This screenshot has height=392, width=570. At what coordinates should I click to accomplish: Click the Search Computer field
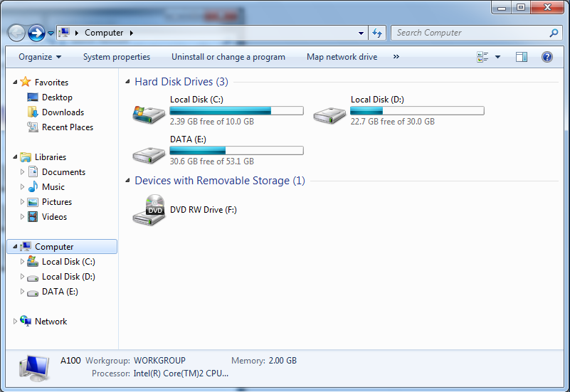pyautogui.click(x=477, y=33)
